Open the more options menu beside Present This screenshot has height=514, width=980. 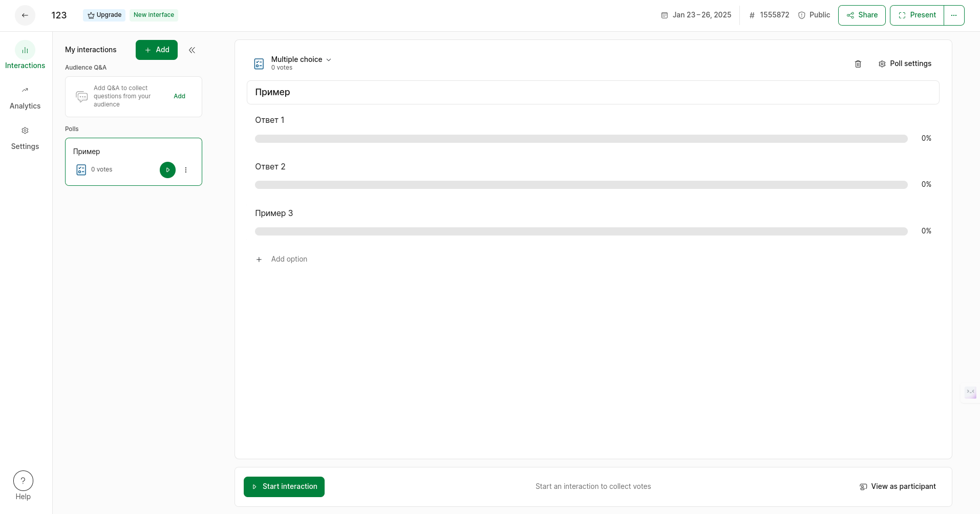tap(954, 15)
